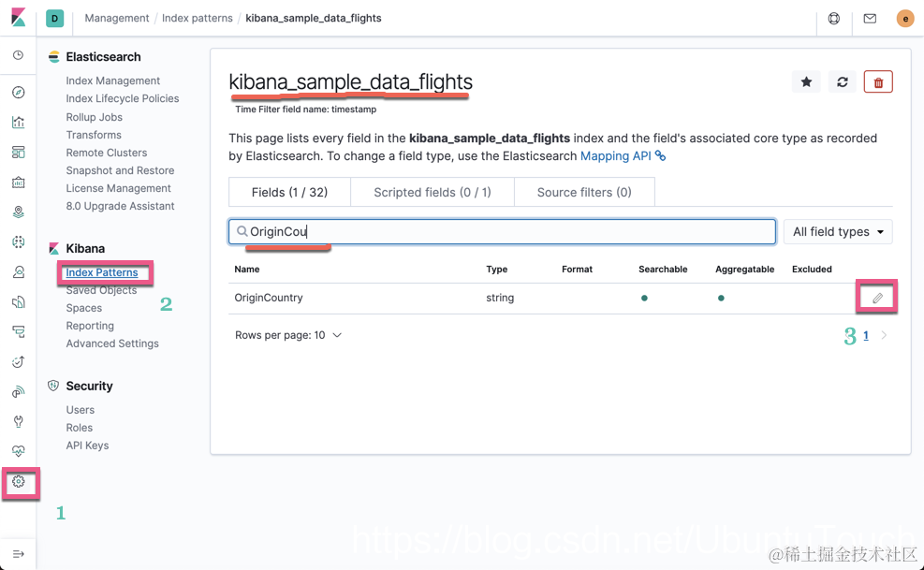Open Dev Tools wrench icon
This screenshot has width=924, height=570.
tap(19, 421)
